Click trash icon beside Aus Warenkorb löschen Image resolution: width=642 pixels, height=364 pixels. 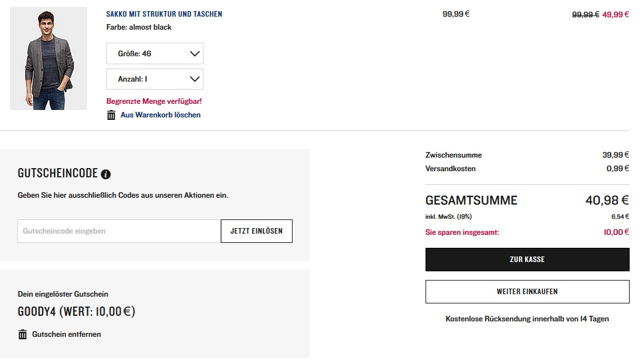tap(111, 115)
